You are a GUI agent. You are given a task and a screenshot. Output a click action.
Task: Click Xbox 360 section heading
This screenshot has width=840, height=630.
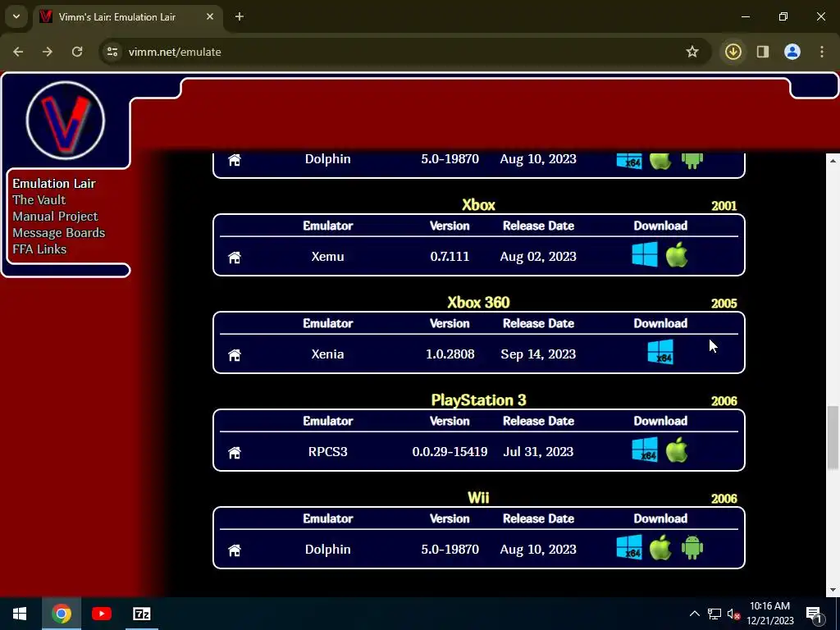coord(478,302)
